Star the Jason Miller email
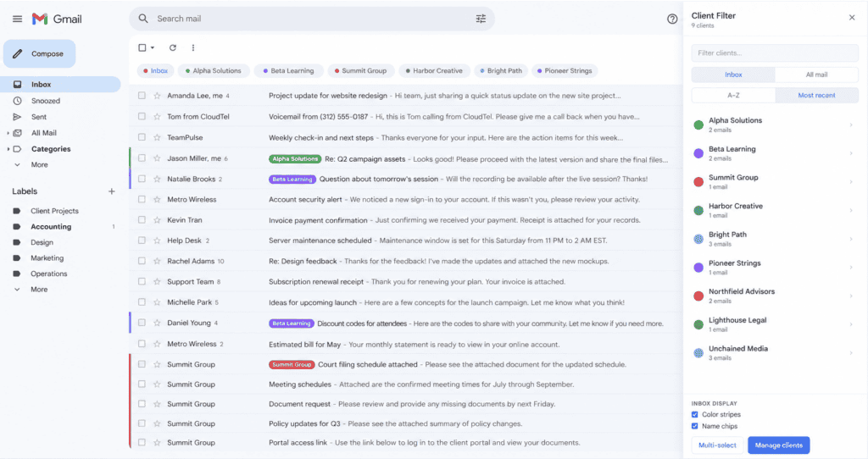This screenshot has width=868, height=459. [157, 158]
